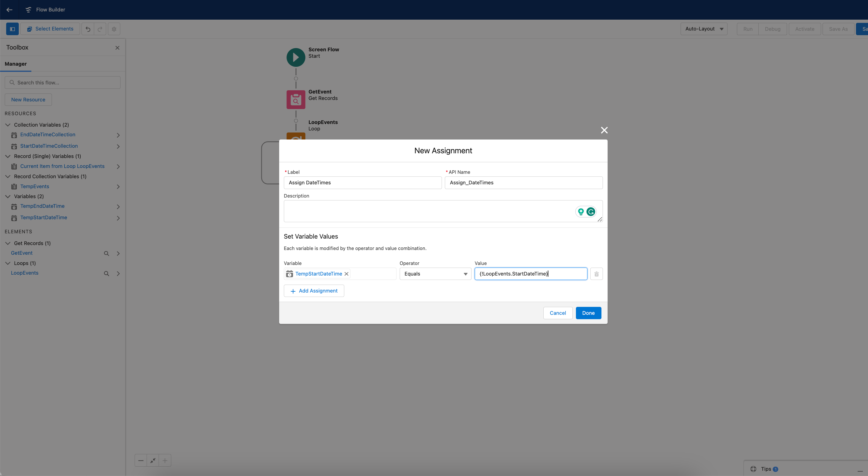Click the undo icon
Viewport: 868px width, 476px height.
point(88,29)
